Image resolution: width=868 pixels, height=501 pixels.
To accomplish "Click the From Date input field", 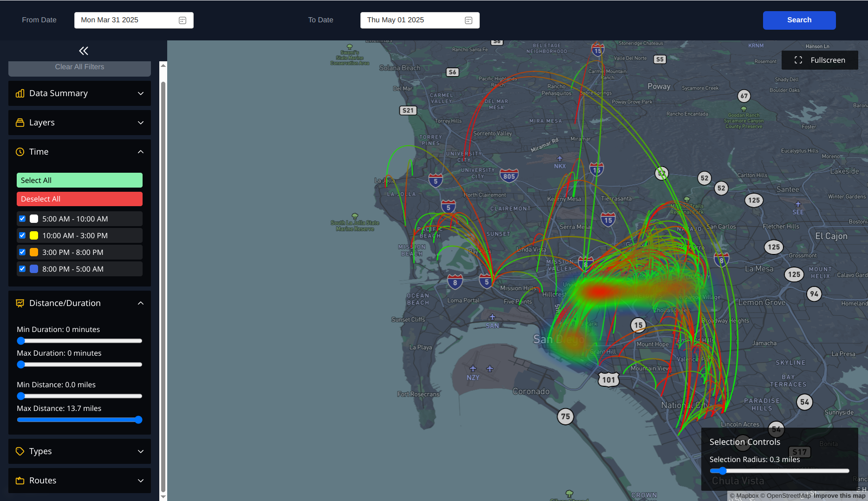I will pyautogui.click(x=125, y=20).
